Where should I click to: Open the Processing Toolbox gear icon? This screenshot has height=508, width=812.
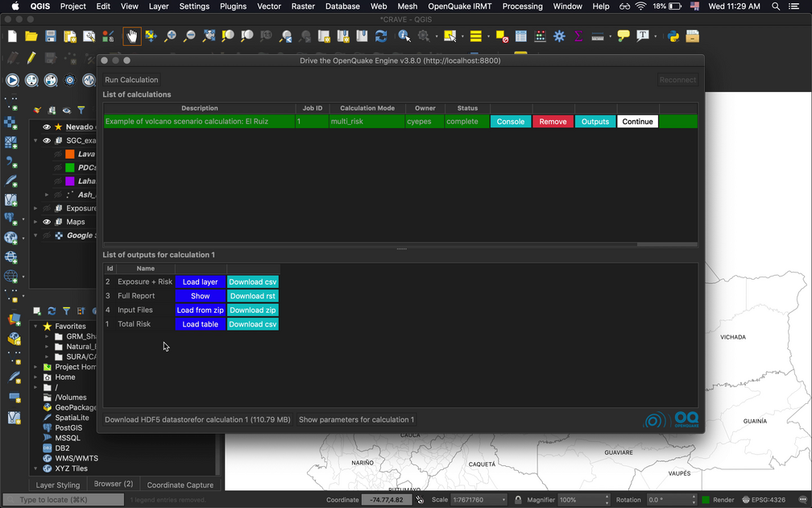559,36
